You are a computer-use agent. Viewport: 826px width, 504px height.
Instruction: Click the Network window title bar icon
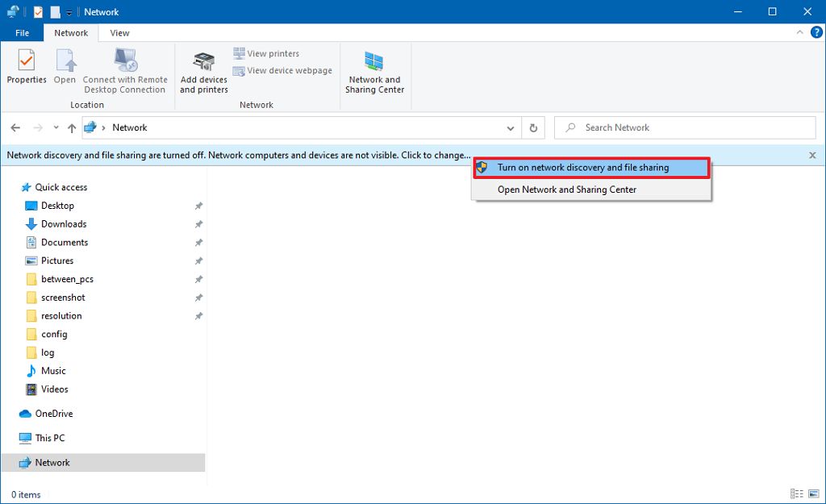tap(13, 11)
